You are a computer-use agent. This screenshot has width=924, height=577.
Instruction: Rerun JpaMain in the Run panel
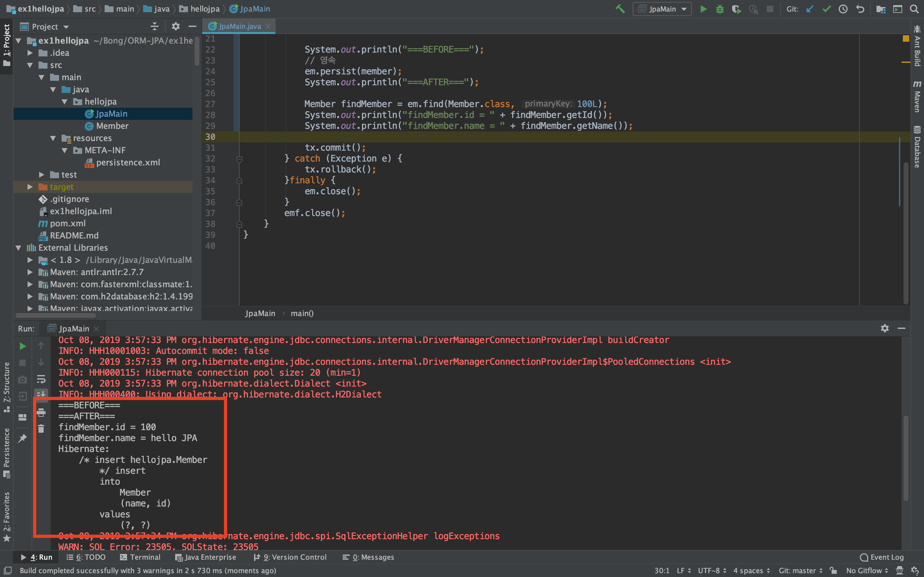[22, 346]
